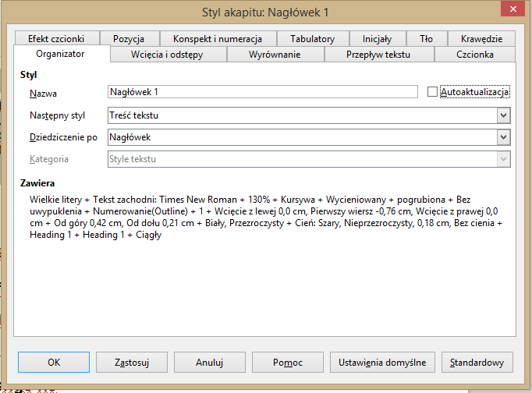This screenshot has height=393, width=532.
Task: Open the Przepływ tekstu tab
Action: tap(378, 55)
